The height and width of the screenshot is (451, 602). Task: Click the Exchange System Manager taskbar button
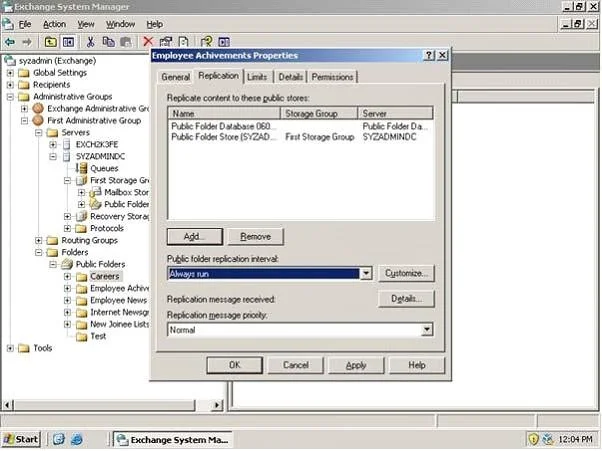pos(173,439)
